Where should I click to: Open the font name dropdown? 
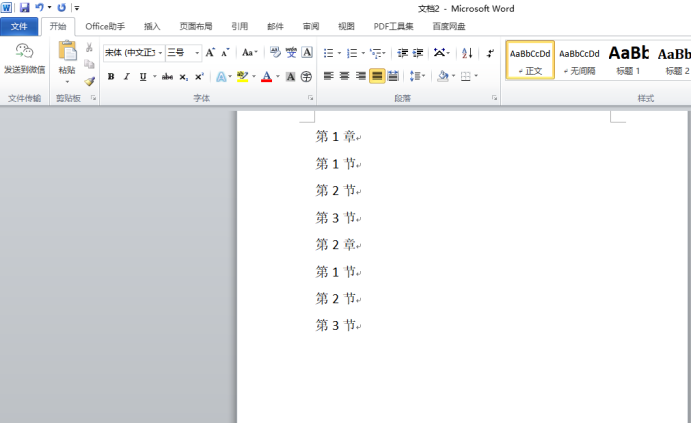[x=160, y=52]
